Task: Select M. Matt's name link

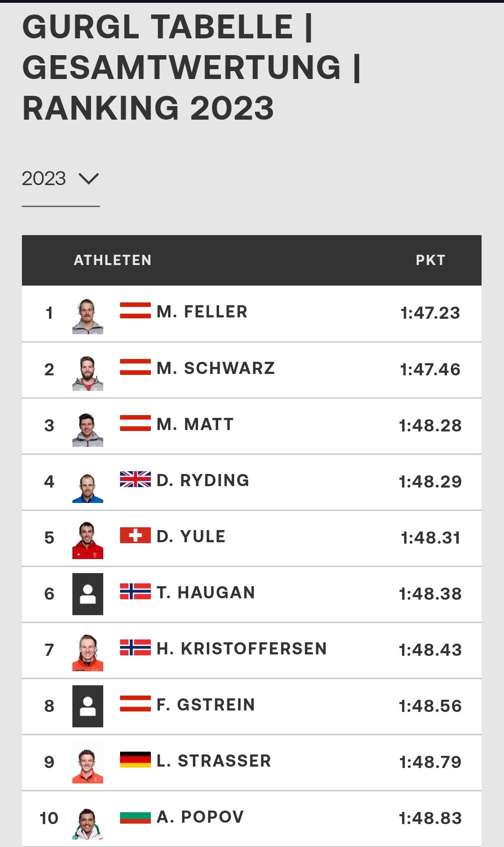Action: pos(195,424)
